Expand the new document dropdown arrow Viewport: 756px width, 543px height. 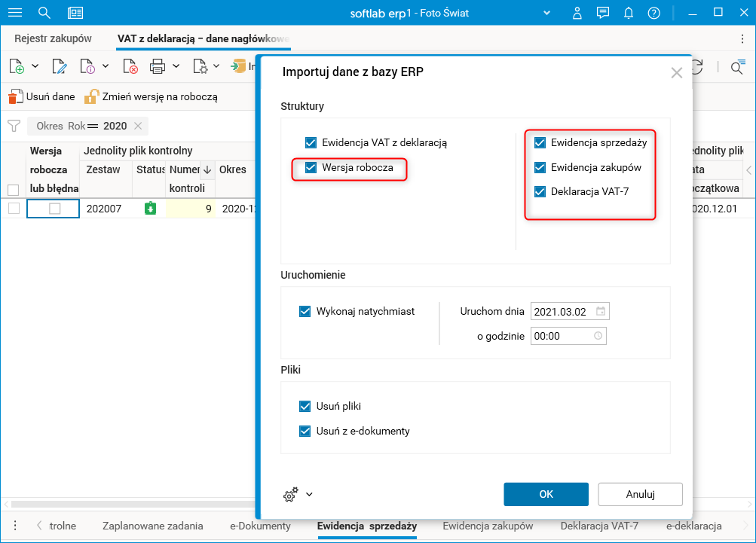35,66
